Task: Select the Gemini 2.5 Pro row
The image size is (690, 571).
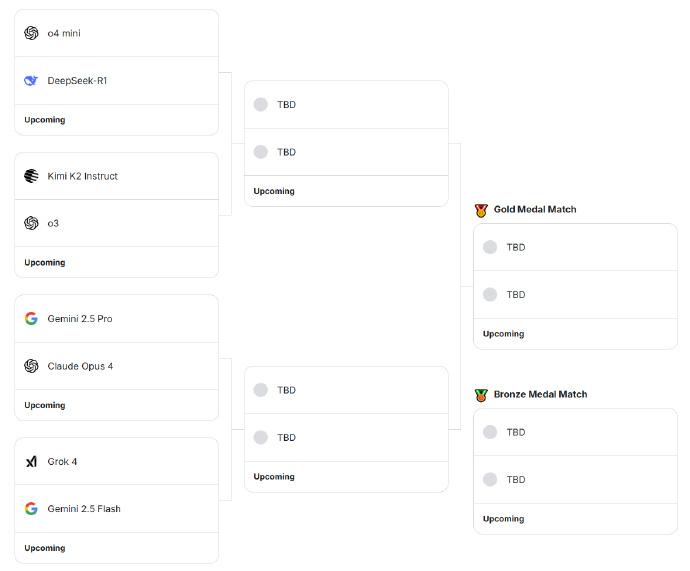Action: [x=117, y=318]
